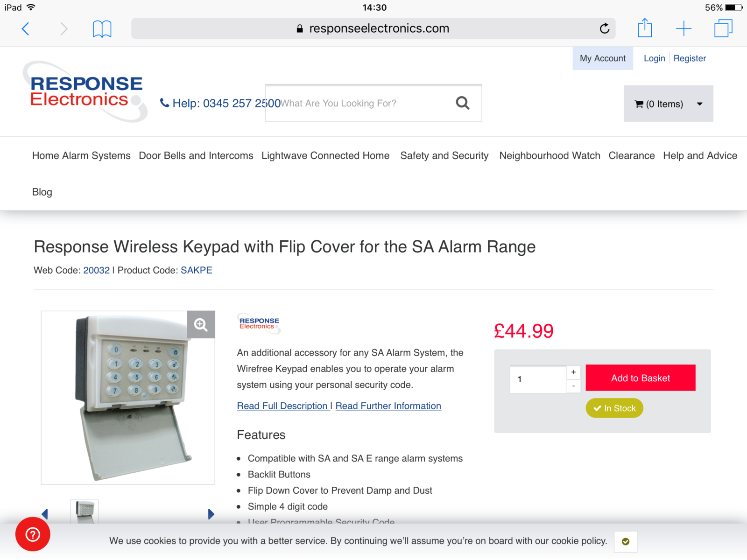Open the Clearance menu item
Screen dimensions: 747x560
632,155
